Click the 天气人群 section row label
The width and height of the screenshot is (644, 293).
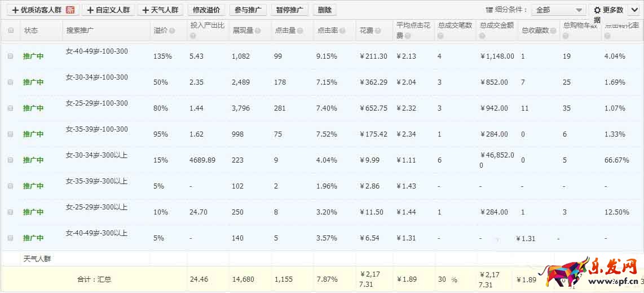37,259
